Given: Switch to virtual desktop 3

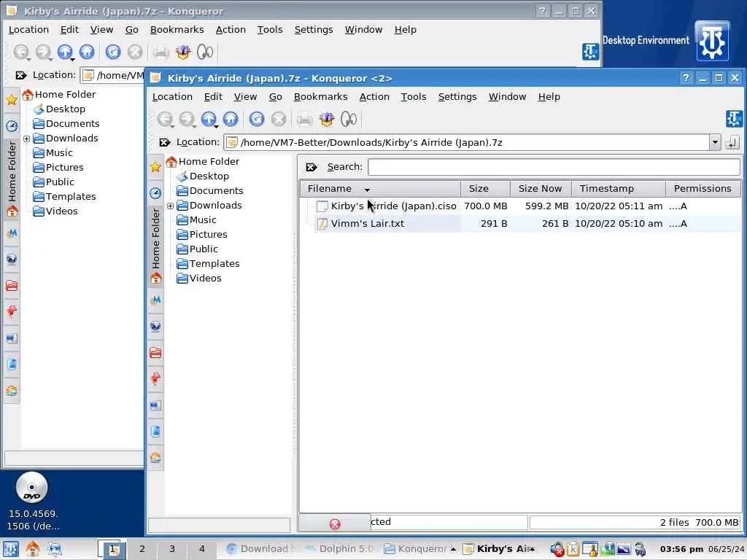Looking at the screenshot, I should [x=171, y=548].
